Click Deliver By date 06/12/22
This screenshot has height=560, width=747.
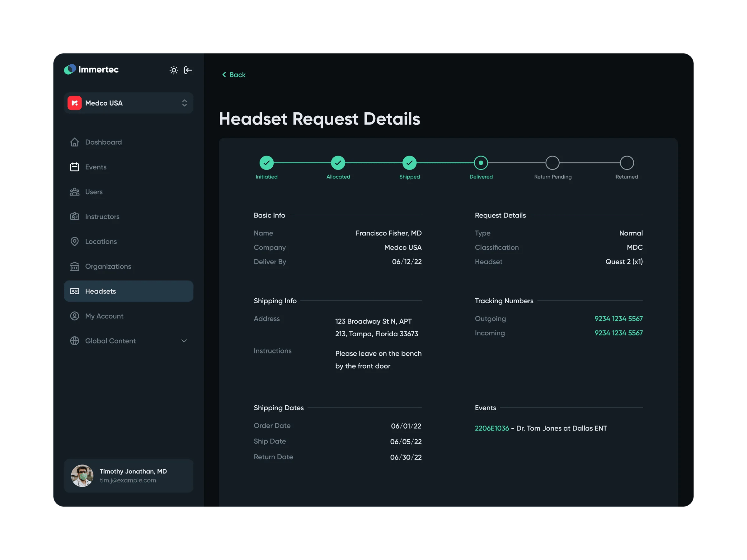click(x=407, y=262)
